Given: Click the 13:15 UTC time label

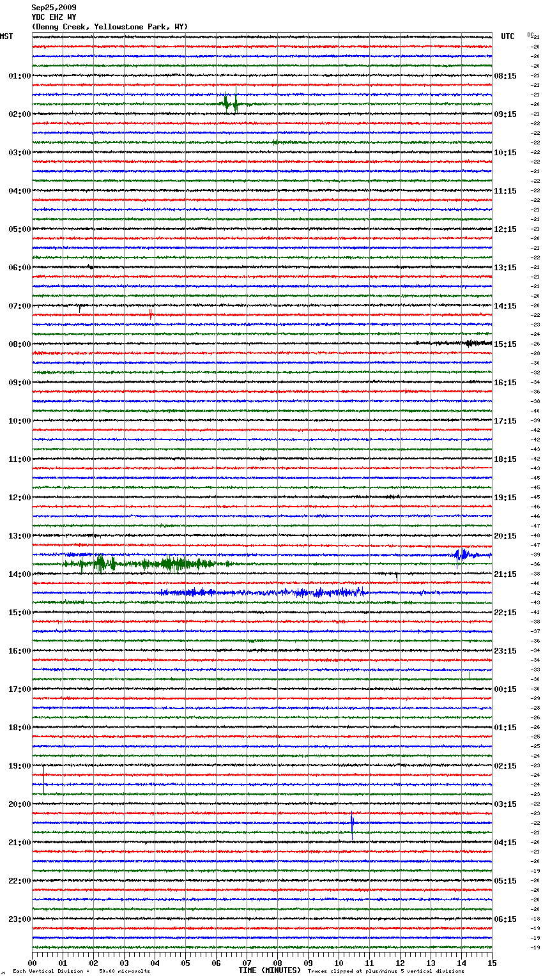Looking at the screenshot, I should click(505, 268).
